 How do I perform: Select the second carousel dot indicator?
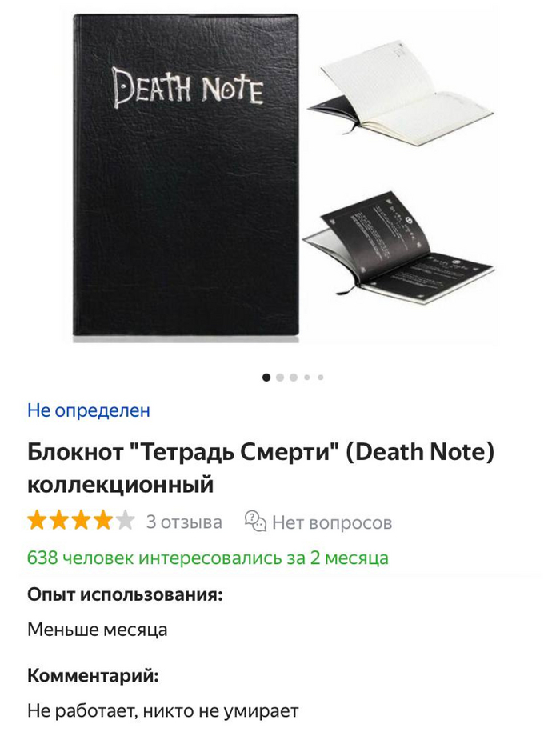280,377
